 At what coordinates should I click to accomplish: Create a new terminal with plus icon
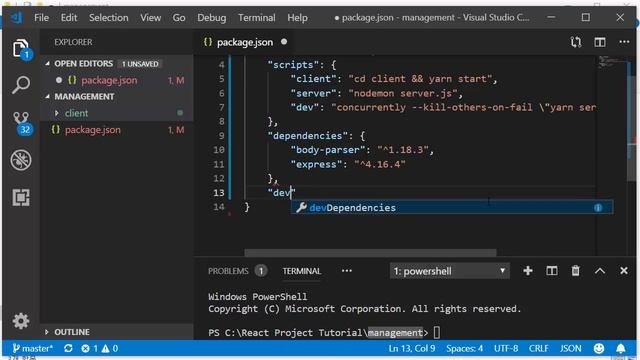pyautogui.click(x=527, y=271)
